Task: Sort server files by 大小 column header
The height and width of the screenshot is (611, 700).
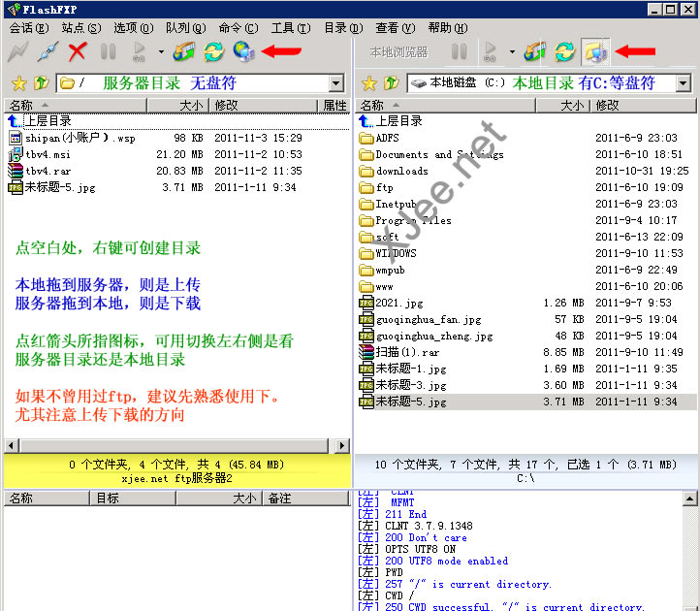Action: tap(177, 106)
